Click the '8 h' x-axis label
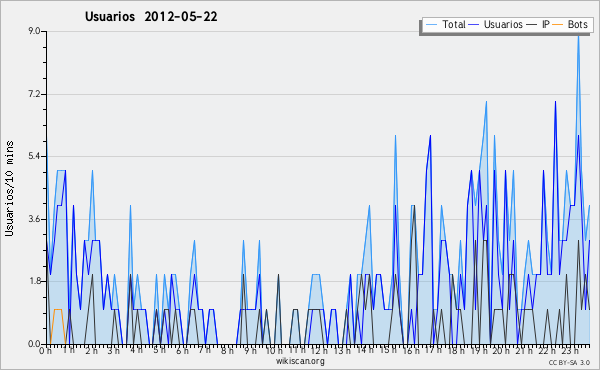The height and width of the screenshot is (370, 600). coord(227,351)
